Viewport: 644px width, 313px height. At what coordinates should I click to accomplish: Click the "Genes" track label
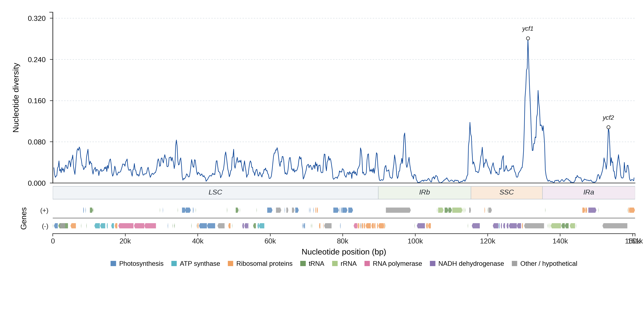click(24, 218)
